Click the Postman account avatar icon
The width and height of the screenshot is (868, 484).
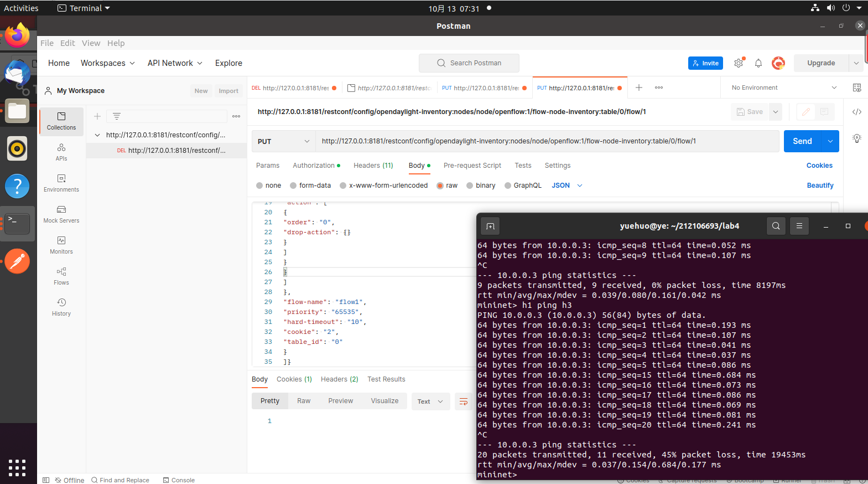click(778, 63)
